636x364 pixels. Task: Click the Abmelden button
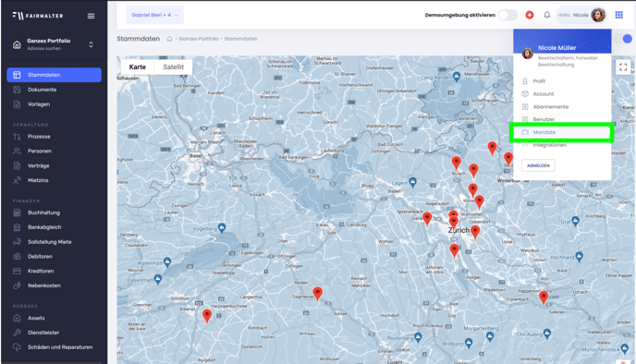[x=538, y=165]
